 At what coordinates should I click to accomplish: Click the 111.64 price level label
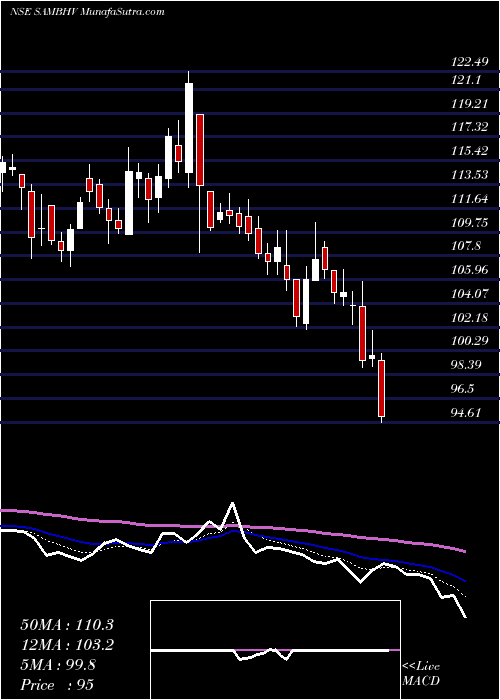coord(470,199)
